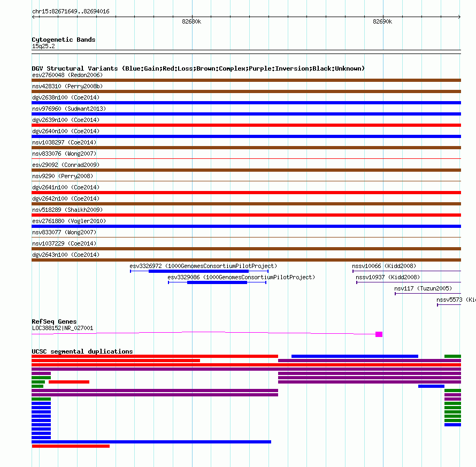Select the 15q25.2 band label
This screenshot has width=476, height=467.
pos(43,46)
